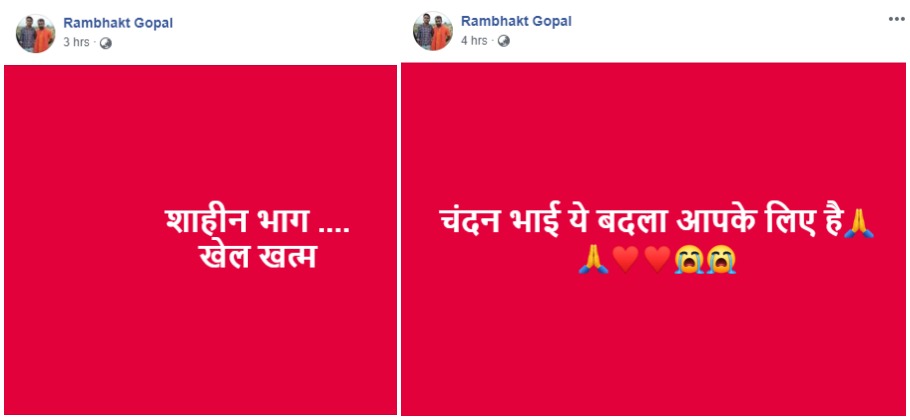Click the folded hands emoji beginning the second line
Screen dimensions: 910x420
[x=593, y=260]
